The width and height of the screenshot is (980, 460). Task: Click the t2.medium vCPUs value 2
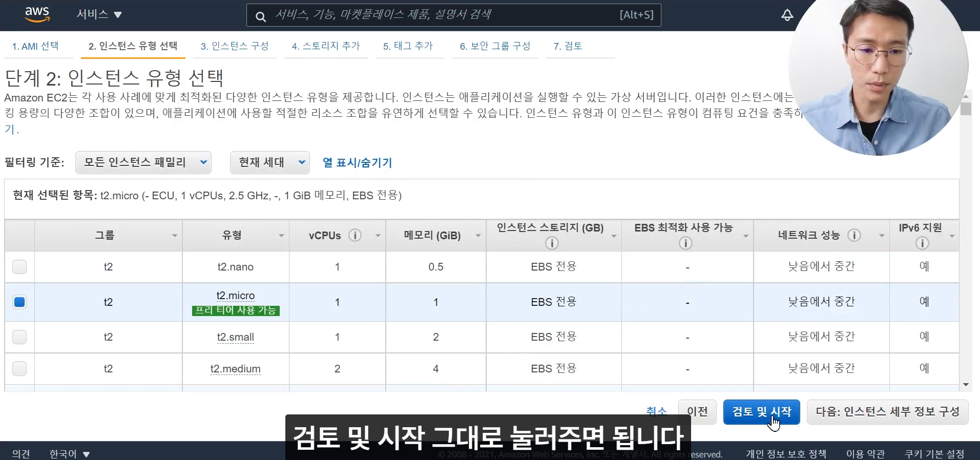pos(337,369)
